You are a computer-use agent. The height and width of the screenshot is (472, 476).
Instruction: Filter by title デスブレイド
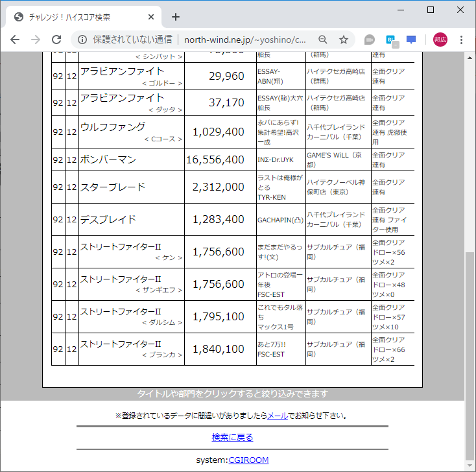click(x=108, y=219)
